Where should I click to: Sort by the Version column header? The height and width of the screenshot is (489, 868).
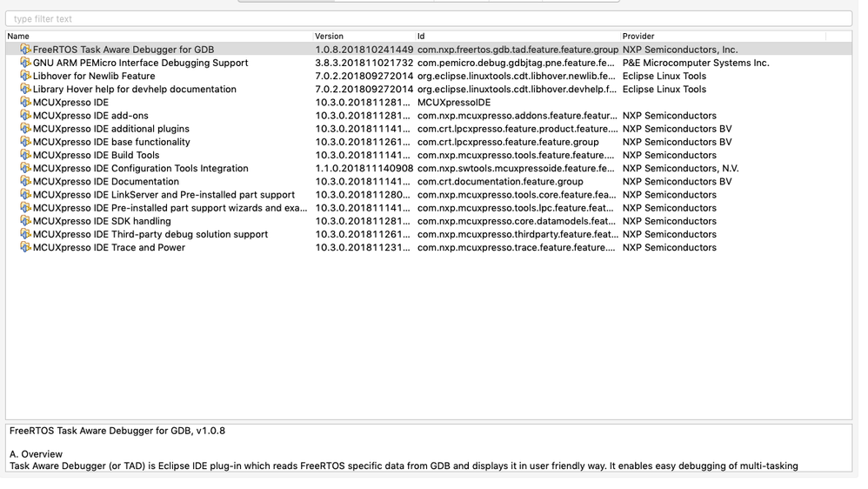click(x=364, y=36)
